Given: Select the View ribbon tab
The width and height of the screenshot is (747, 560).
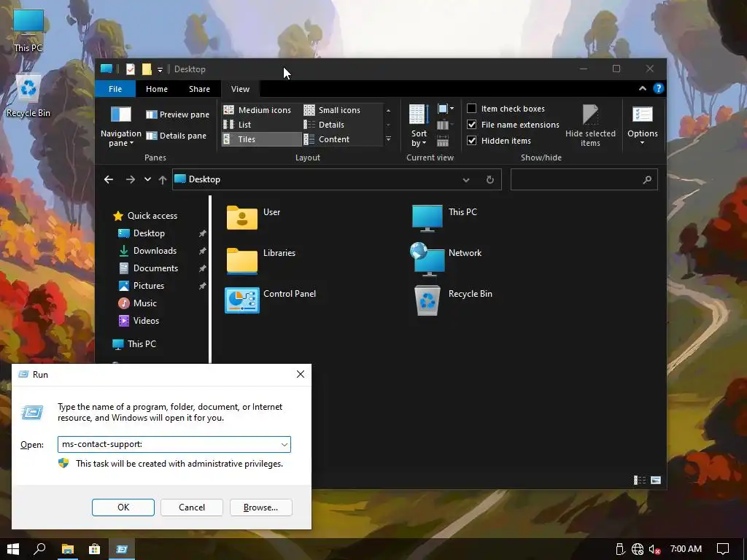Looking at the screenshot, I should coord(240,89).
